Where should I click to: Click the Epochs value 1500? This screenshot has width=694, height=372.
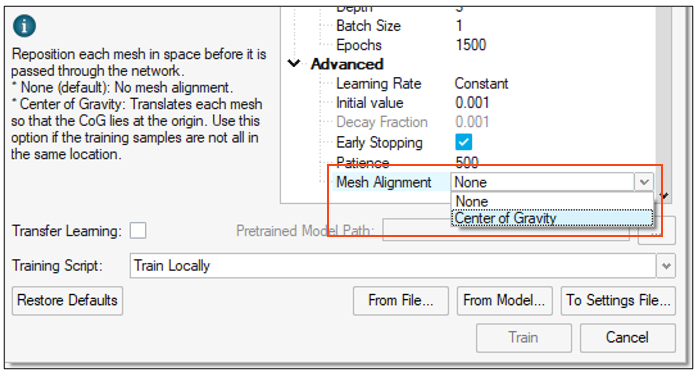point(470,45)
